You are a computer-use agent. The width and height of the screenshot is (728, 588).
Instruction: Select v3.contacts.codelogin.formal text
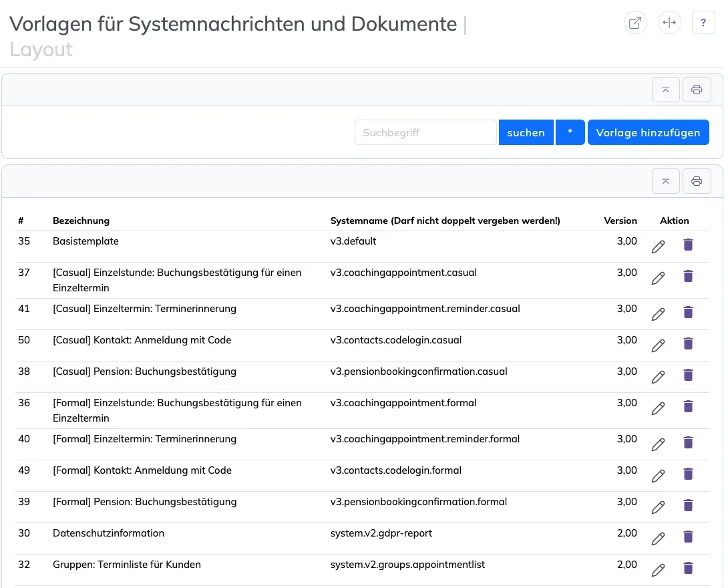point(396,470)
